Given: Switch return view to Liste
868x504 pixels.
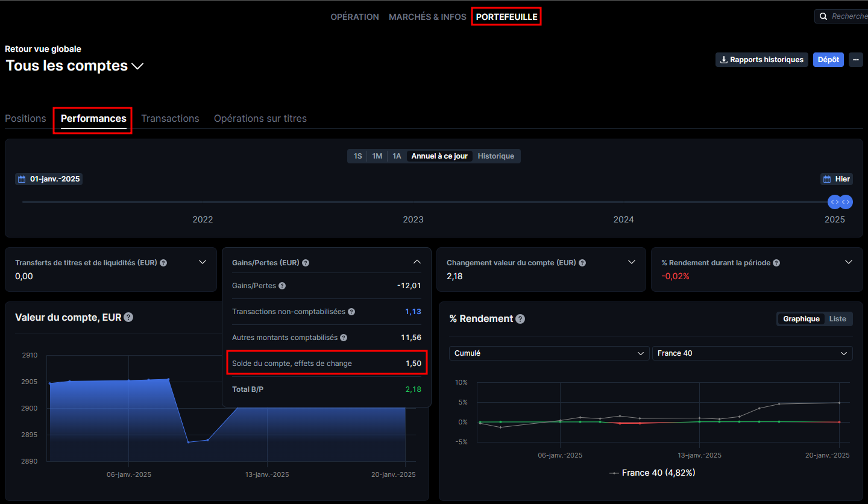Looking at the screenshot, I should click(837, 319).
